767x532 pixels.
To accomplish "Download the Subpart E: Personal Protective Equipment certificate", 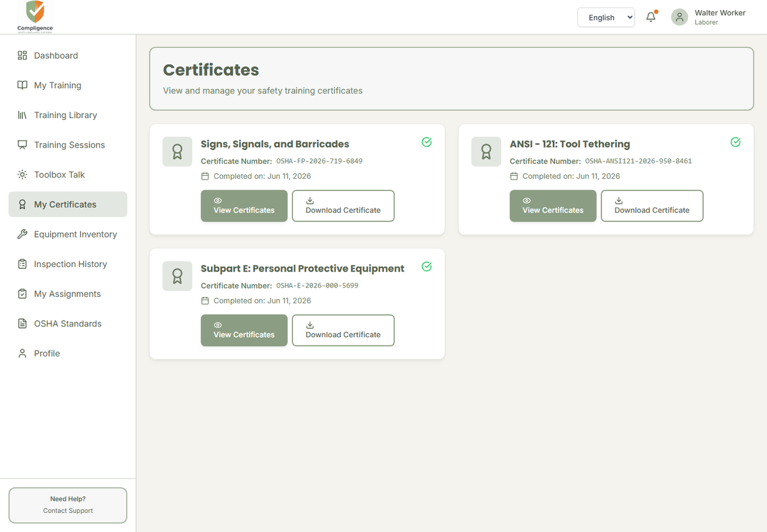I will pyautogui.click(x=343, y=330).
